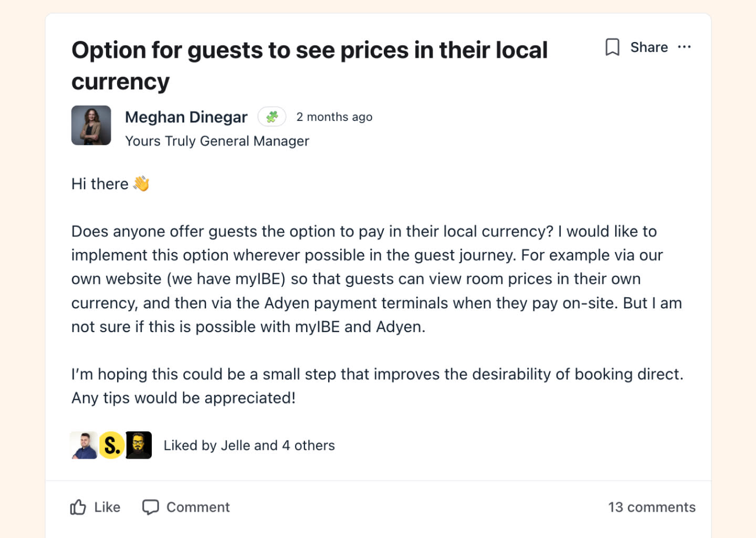Click the bearded man with glasses avatar
756x538 pixels.
pos(139,445)
